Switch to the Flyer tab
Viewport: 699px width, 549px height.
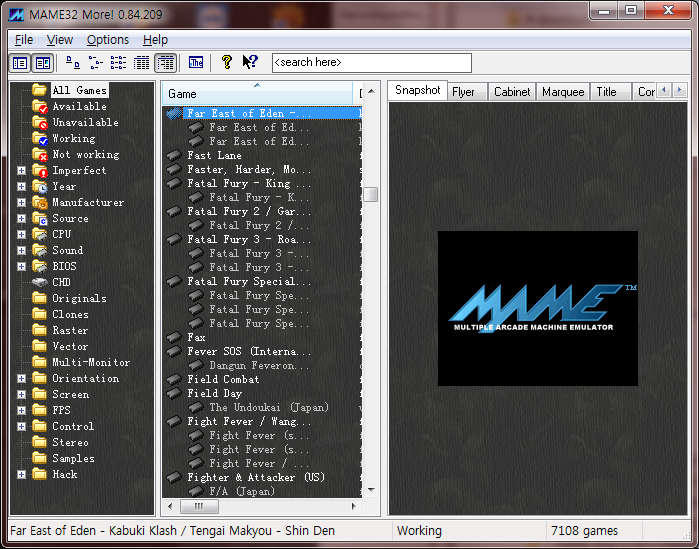pyautogui.click(x=467, y=92)
